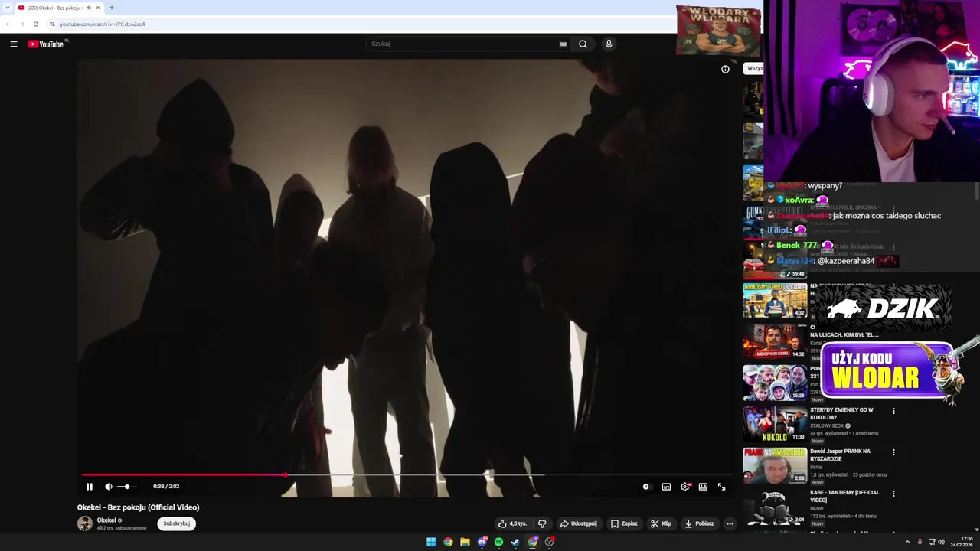This screenshot has width=980, height=551.
Task: Open the 'Dawid Jasper PRANK NA RYSZARDZIE' thumbnail
Action: [x=774, y=465]
